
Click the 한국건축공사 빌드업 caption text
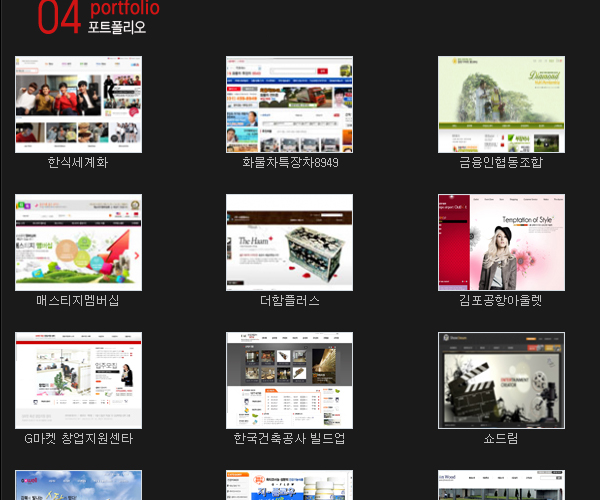[289, 438]
